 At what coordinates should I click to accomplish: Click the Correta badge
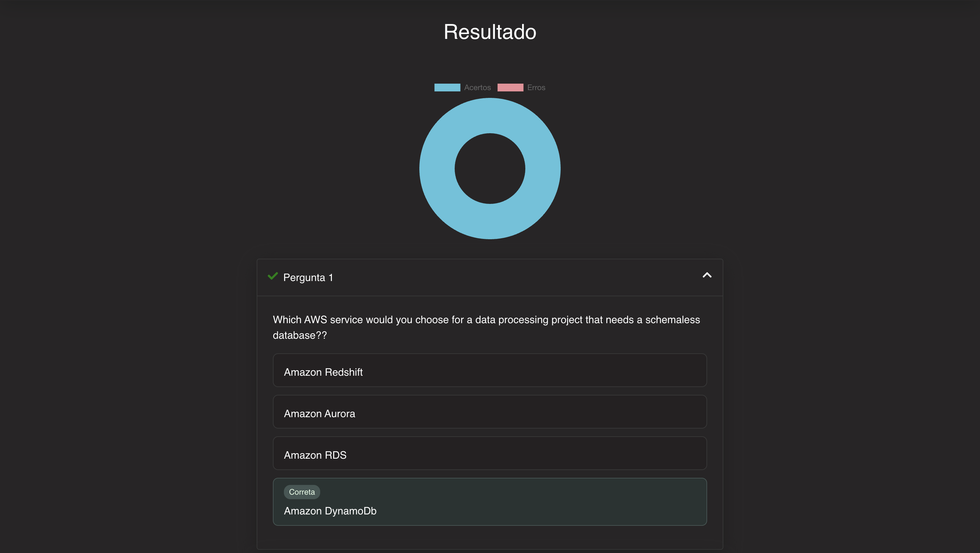[302, 492]
